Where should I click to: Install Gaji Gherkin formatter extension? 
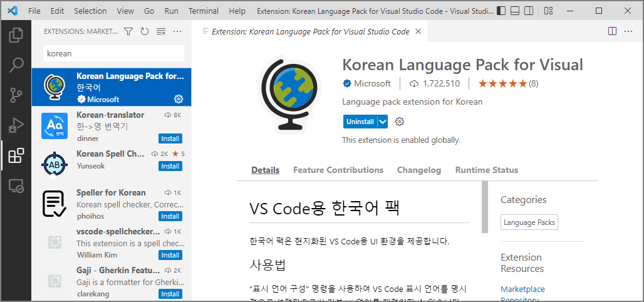coord(170,294)
